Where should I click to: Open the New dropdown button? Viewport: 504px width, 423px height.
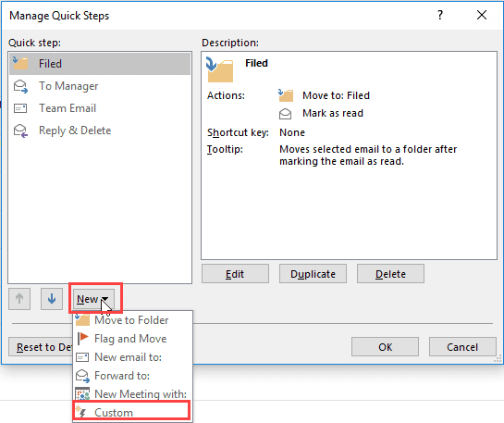93,299
